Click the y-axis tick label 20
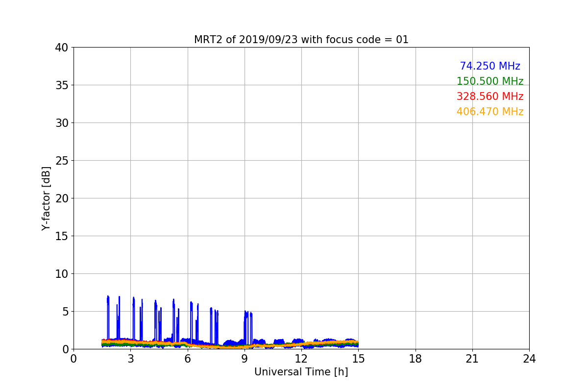Image resolution: width=588 pixels, height=392 pixels. tap(61, 198)
